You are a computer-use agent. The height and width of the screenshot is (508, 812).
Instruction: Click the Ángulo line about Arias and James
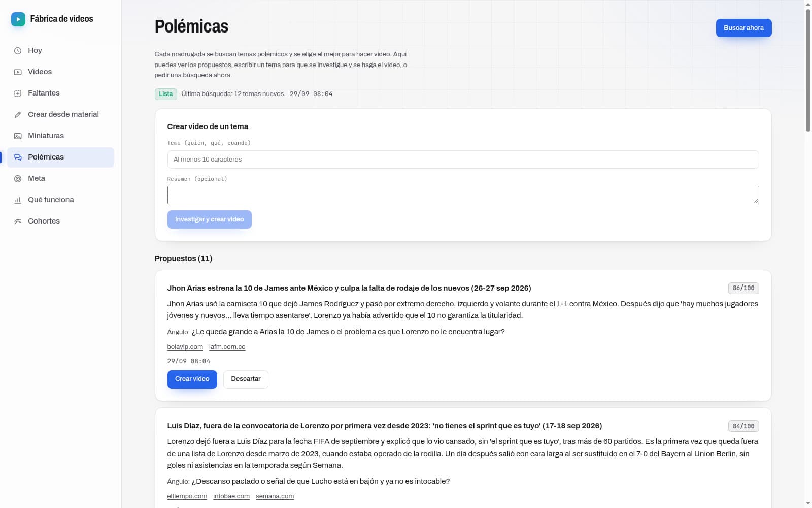[336, 332]
